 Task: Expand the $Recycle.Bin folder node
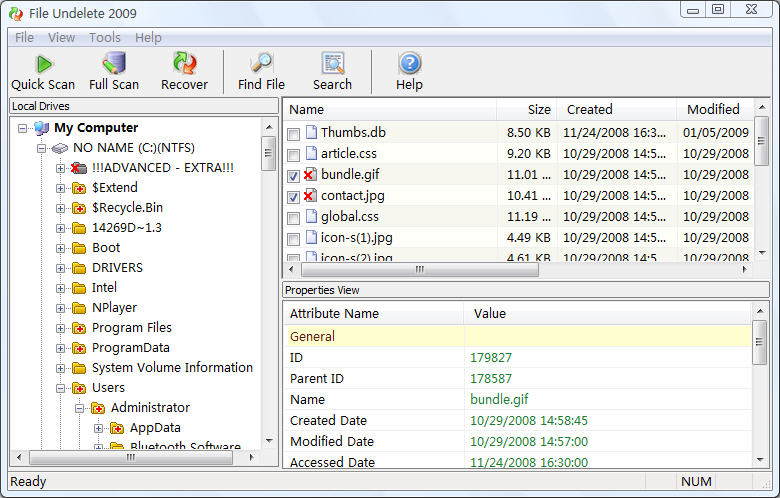coord(60,208)
